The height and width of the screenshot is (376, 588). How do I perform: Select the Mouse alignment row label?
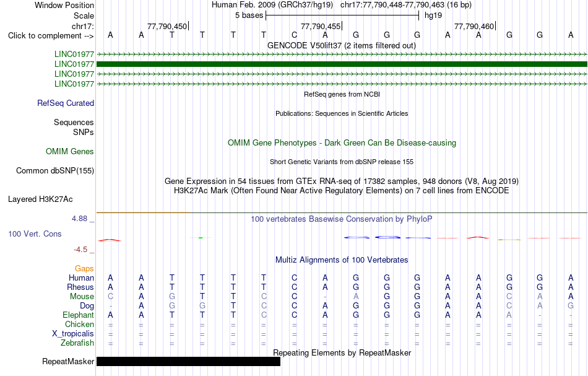[x=82, y=297]
